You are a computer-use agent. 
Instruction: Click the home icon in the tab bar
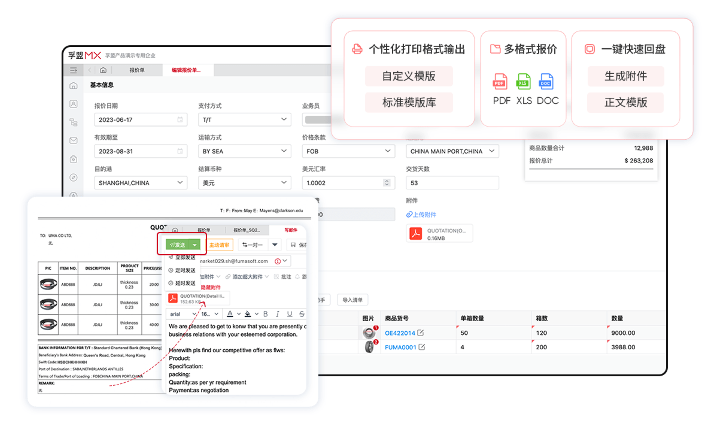[102, 70]
